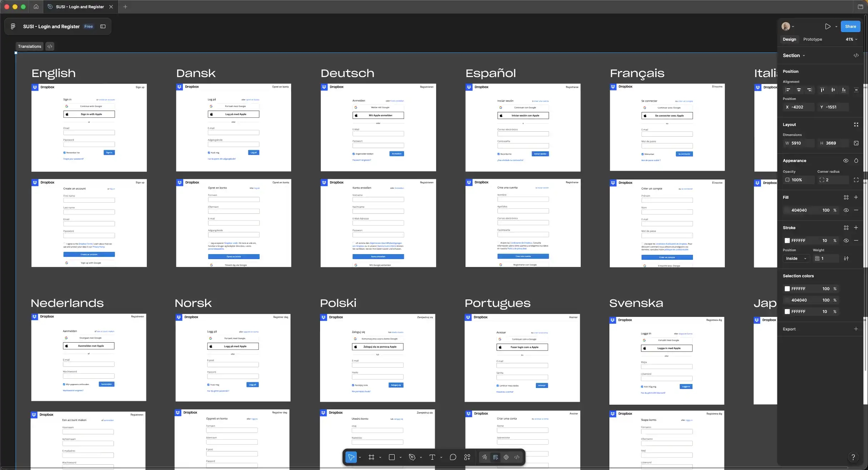Screen dimensions: 868x470
Task: Hide the 404040 fill with eye icon
Action: click(846, 210)
